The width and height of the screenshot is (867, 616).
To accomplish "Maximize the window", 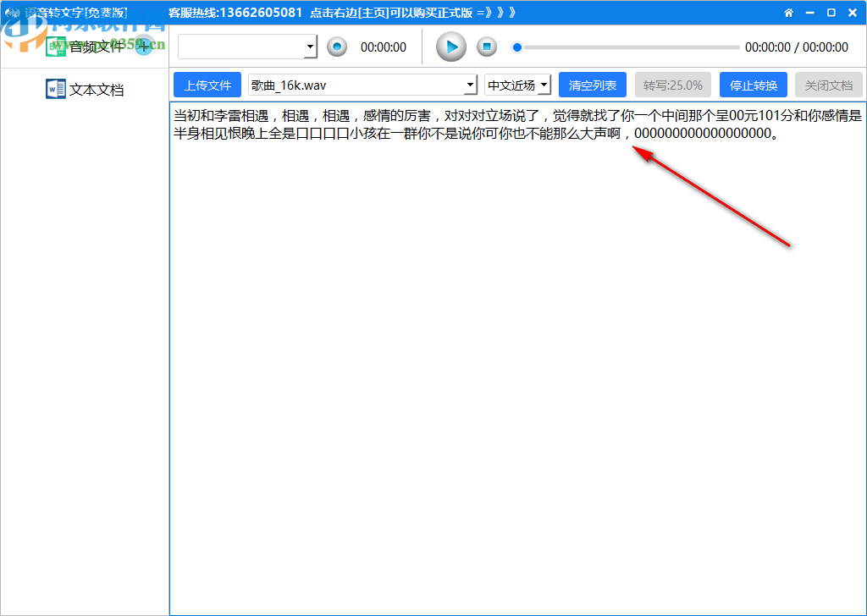I will coord(831,13).
